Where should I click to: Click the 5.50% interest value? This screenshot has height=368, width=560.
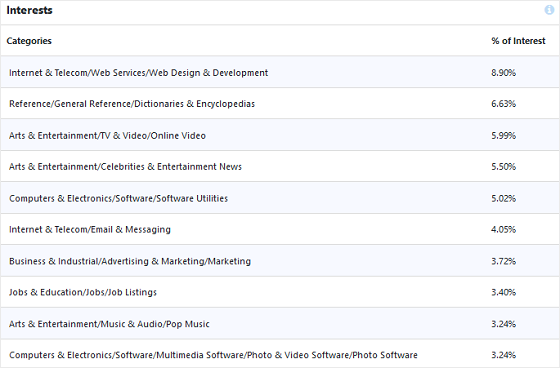click(x=504, y=167)
